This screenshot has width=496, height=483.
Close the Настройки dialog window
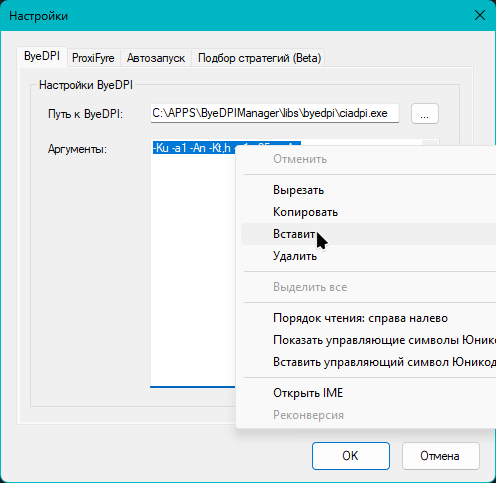pyautogui.click(x=480, y=15)
